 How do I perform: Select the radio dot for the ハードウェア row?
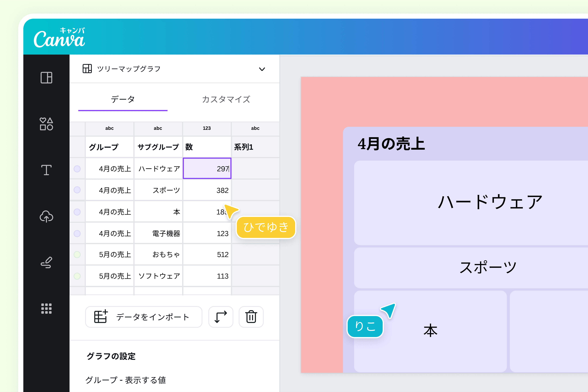click(77, 169)
